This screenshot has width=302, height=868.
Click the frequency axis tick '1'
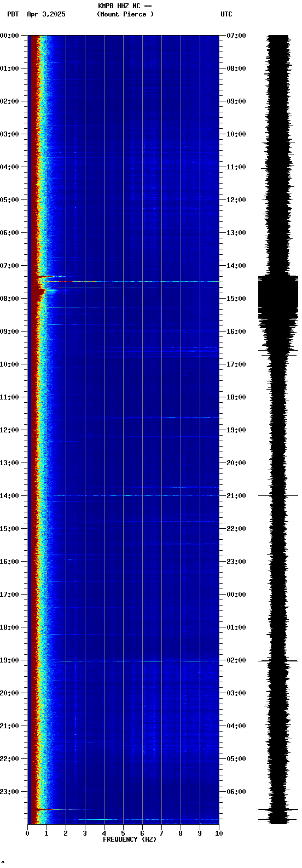[x=47, y=833]
